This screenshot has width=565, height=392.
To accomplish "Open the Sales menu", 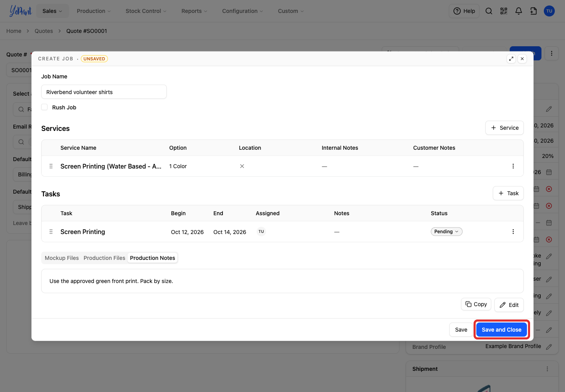I will [x=52, y=11].
